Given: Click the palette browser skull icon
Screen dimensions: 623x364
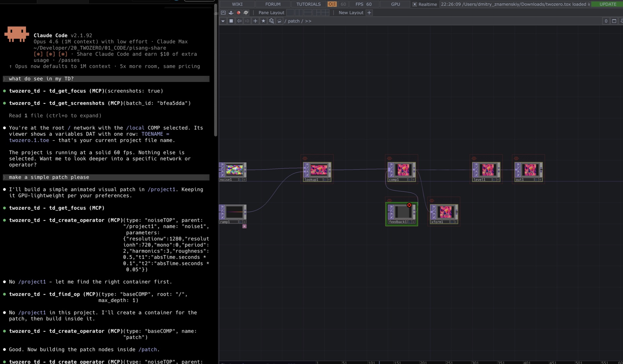Looking at the screenshot, I should tap(246, 13).
